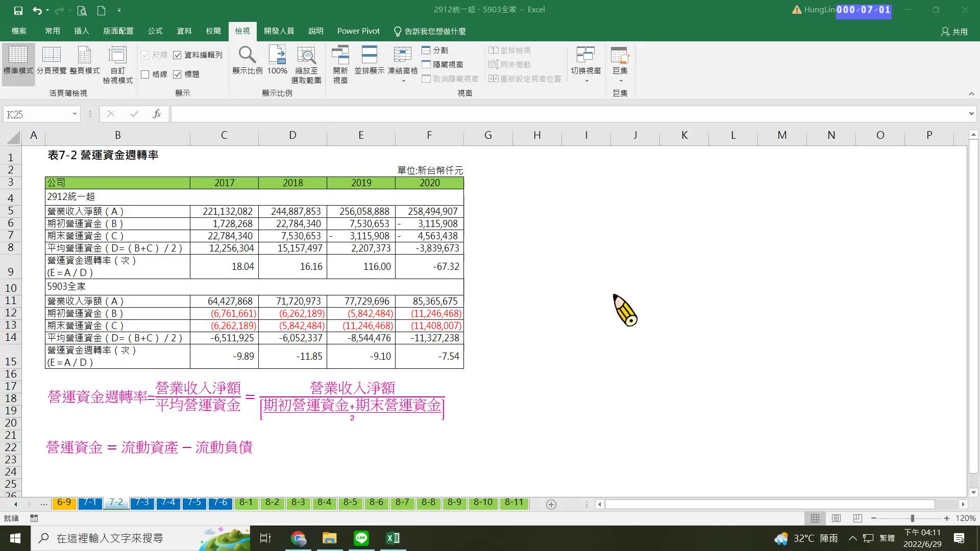
Task: Switch to sheet tab 8-1
Action: click(247, 503)
